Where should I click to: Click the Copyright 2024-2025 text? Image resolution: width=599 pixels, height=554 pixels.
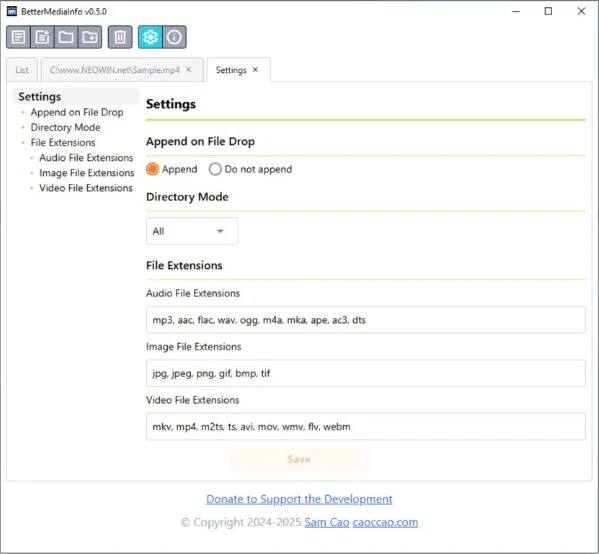coord(241,522)
